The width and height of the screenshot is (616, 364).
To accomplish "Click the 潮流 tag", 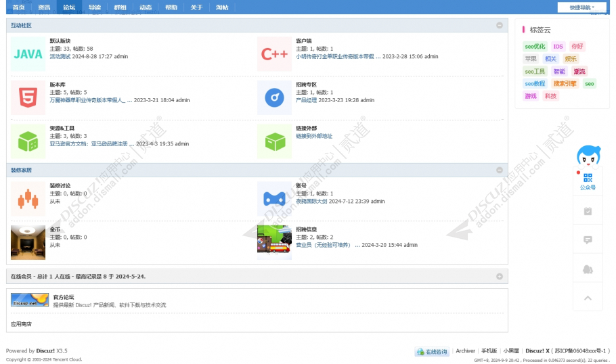I will pyautogui.click(x=579, y=72).
